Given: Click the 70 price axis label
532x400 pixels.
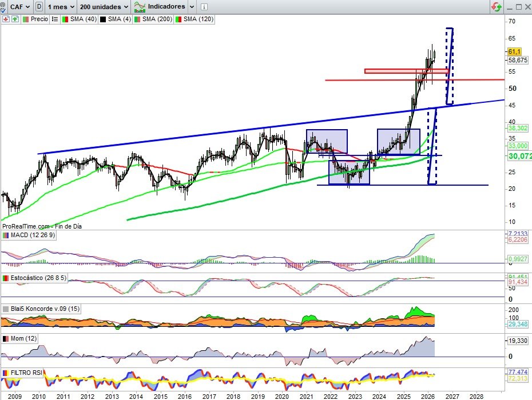Looking at the screenshot, I should pos(511,21).
